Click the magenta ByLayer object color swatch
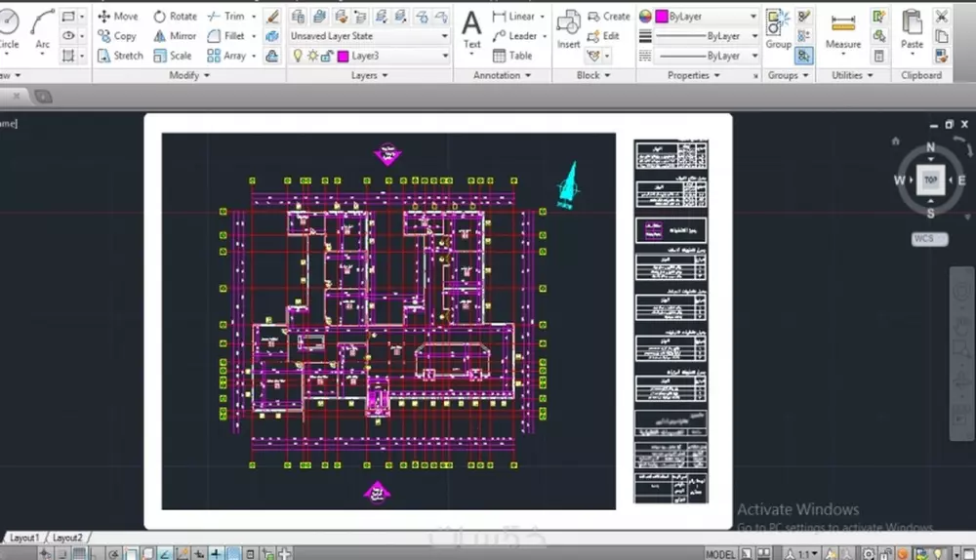976x560 pixels. [662, 17]
